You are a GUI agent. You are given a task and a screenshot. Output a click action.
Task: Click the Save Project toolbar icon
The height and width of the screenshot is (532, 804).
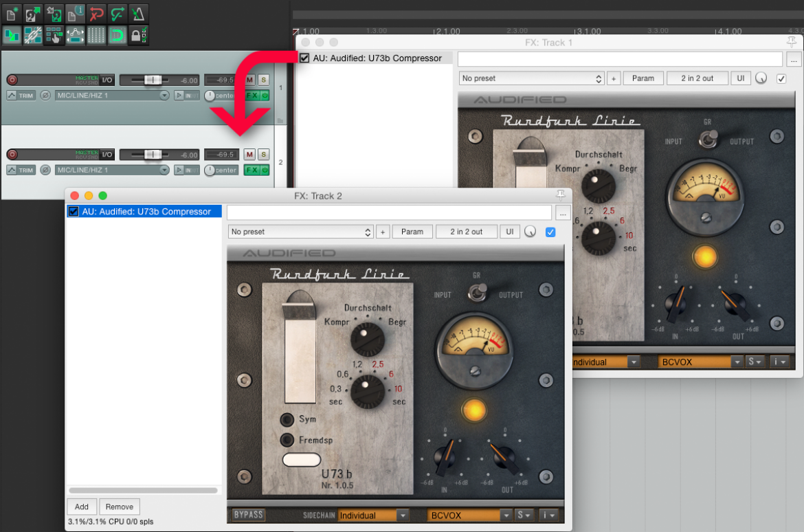(54, 14)
